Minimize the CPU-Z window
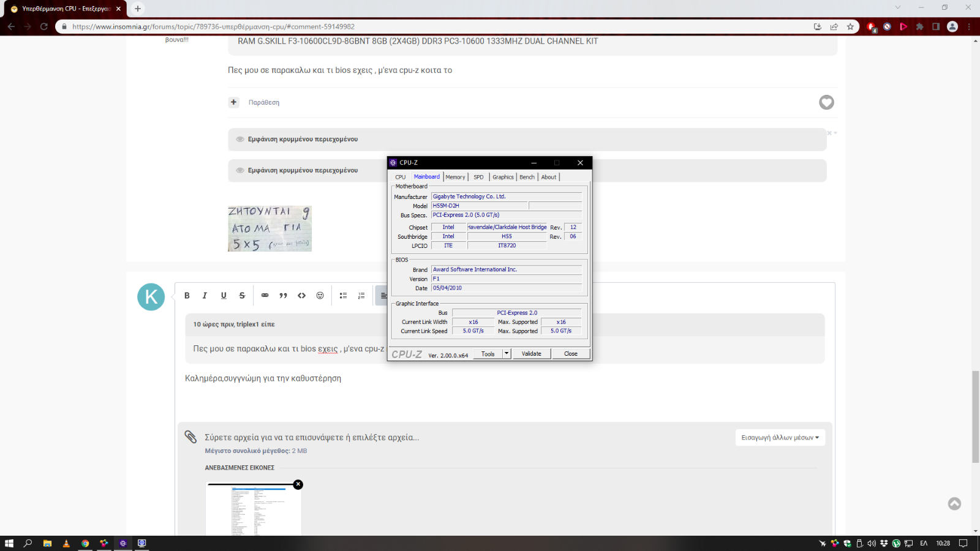The height and width of the screenshot is (551, 980). tap(533, 163)
